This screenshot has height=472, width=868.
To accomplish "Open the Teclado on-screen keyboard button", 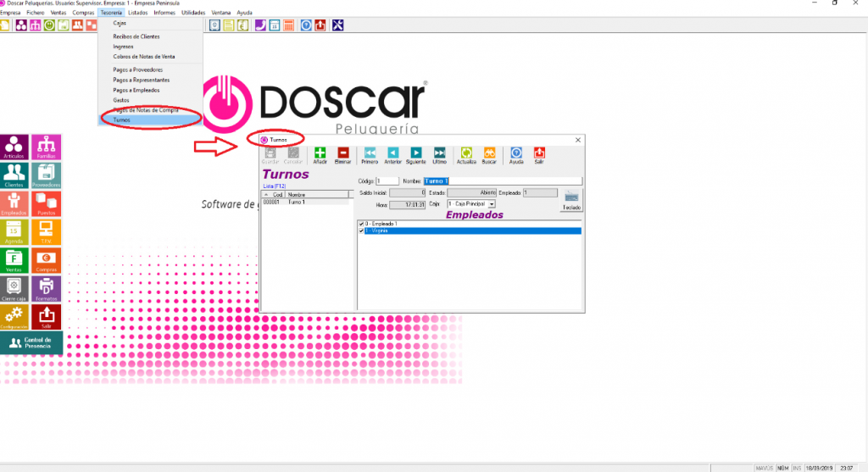I will (571, 200).
